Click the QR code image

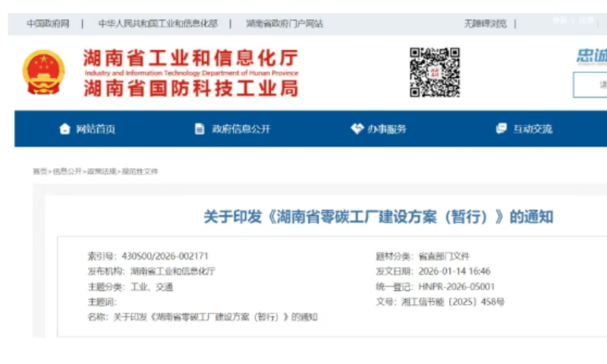[435, 72]
